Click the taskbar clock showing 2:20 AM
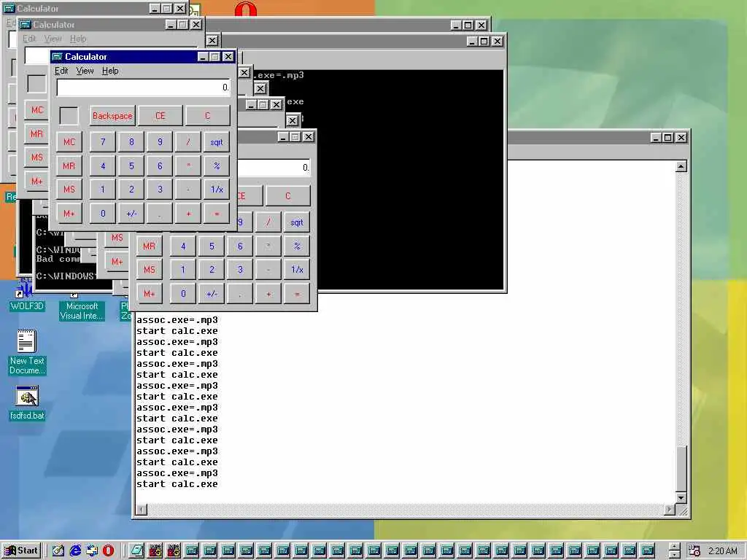The image size is (747, 560). [x=722, y=551]
